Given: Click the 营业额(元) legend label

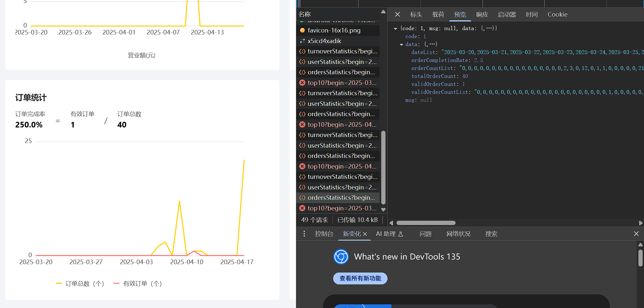Looking at the screenshot, I should [x=142, y=55].
